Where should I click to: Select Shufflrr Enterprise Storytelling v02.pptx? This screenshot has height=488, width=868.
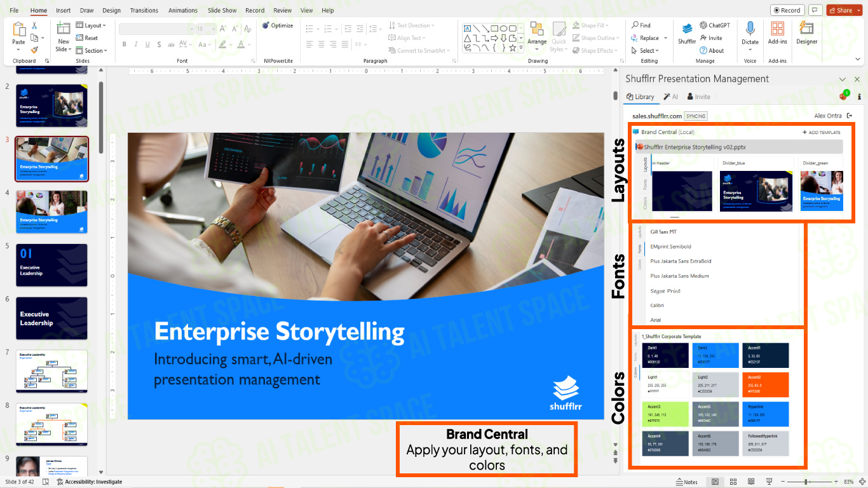coord(740,147)
